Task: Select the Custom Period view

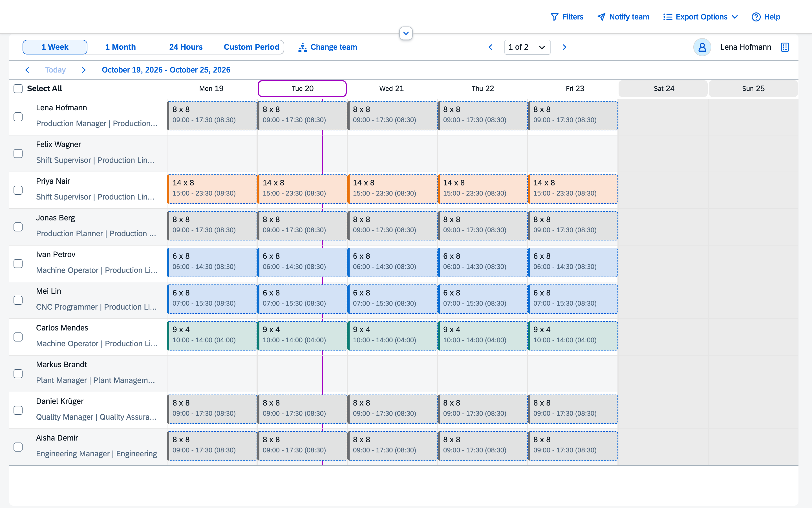Action: [x=251, y=47]
